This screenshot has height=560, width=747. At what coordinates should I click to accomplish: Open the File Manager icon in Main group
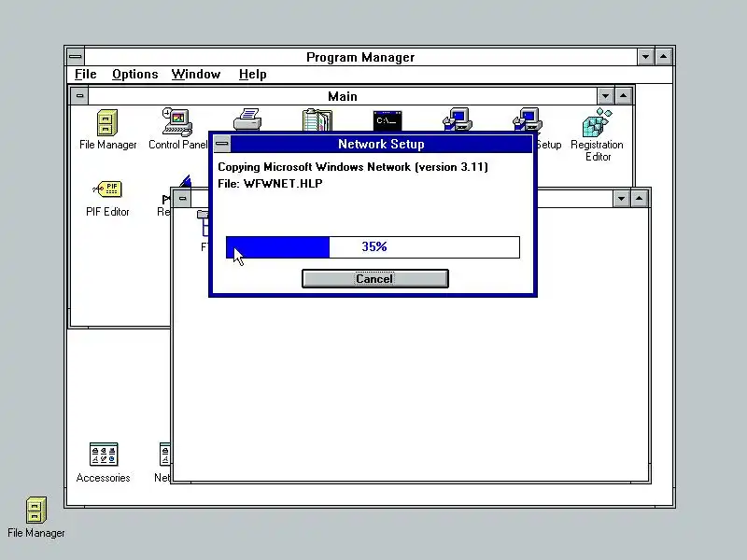pos(107,123)
